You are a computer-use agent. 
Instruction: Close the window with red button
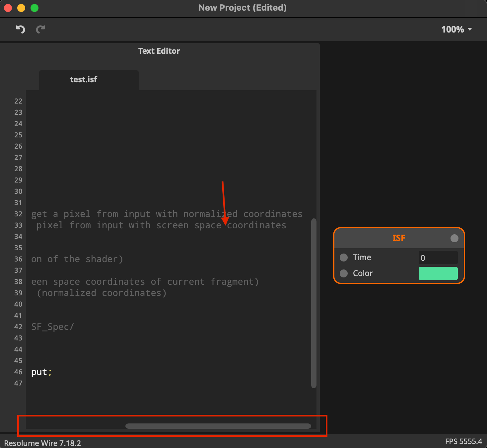pos(8,8)
